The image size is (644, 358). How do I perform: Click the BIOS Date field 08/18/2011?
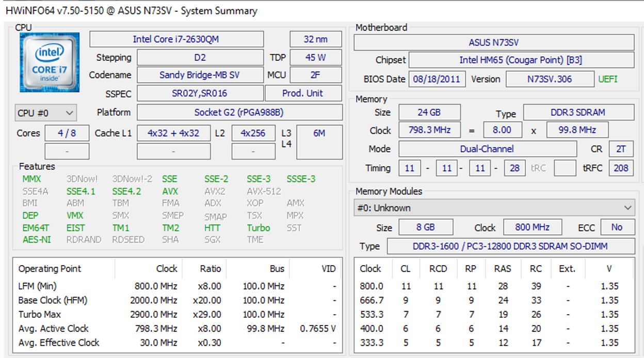pos(437,79)
